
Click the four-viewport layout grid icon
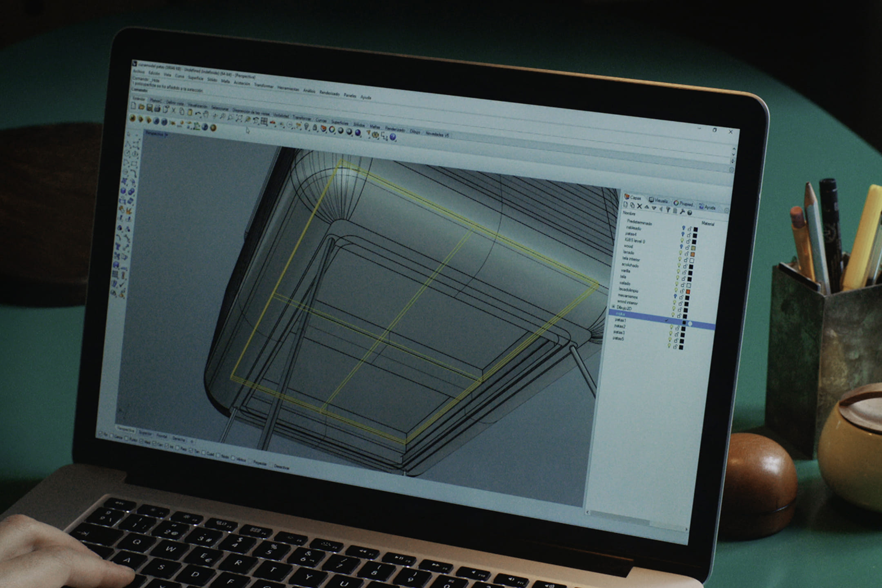pos(264,121)
